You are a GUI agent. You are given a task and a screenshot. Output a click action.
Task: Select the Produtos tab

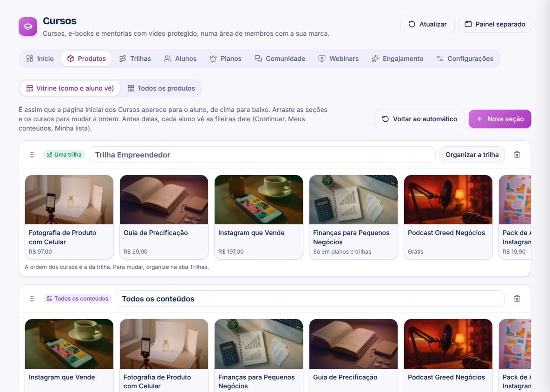click(86, 59)
